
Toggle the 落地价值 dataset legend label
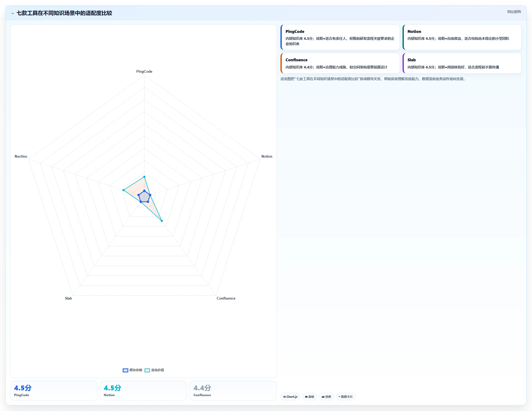(158, 370)
